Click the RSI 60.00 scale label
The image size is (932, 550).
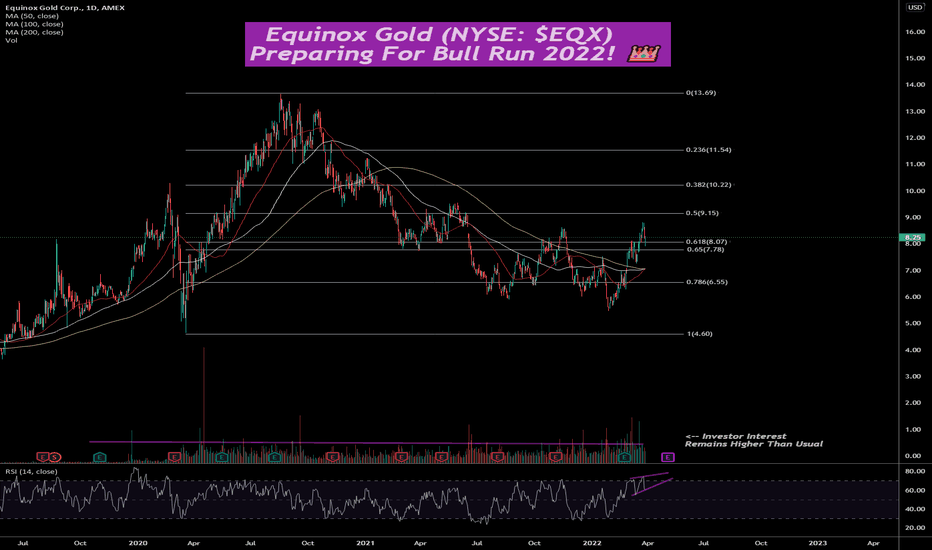tap(915, 491)
